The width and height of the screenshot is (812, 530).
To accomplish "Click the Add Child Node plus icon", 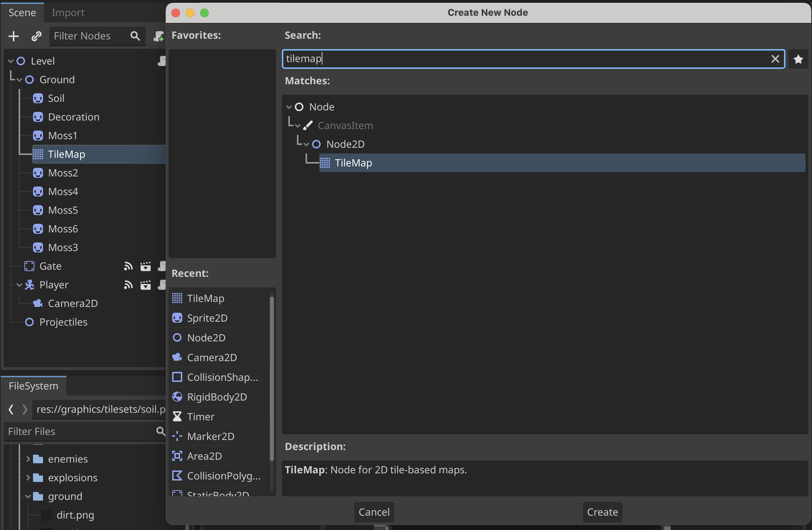I will [x=14, y=36].
